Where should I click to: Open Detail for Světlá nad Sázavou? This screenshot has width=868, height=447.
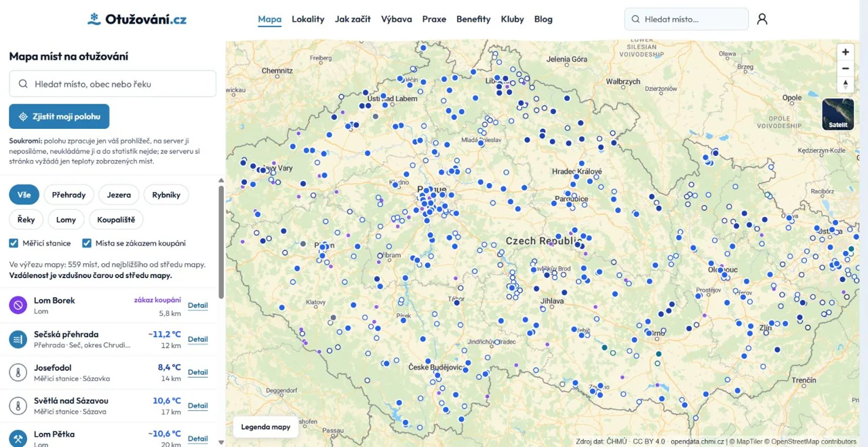pos(197,406)
